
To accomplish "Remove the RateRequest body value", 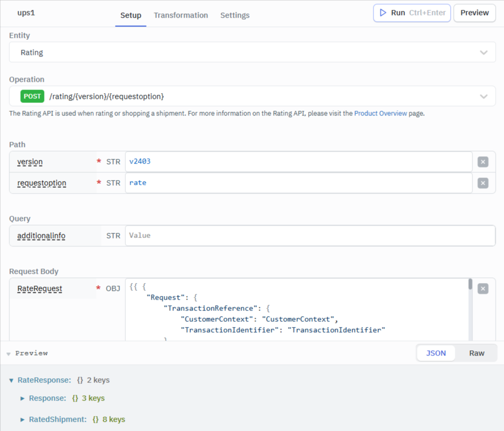I will point(483,289).
